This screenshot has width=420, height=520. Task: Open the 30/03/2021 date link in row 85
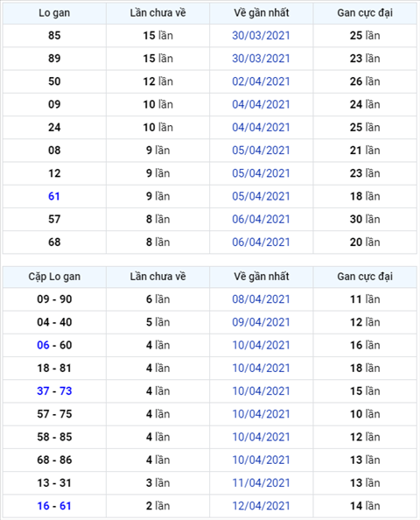(261, 36)
